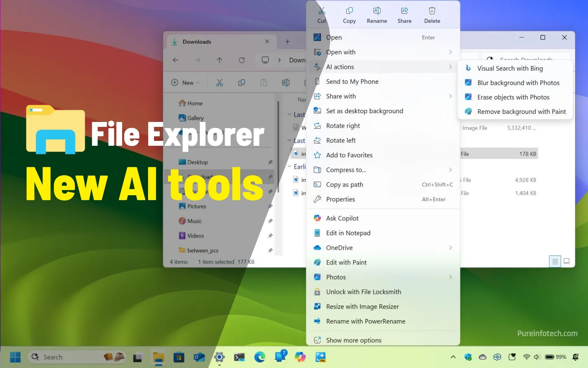Close the Downloads tab
The width and height of the screenshot is (588, 368).
(x=267, y=41)
